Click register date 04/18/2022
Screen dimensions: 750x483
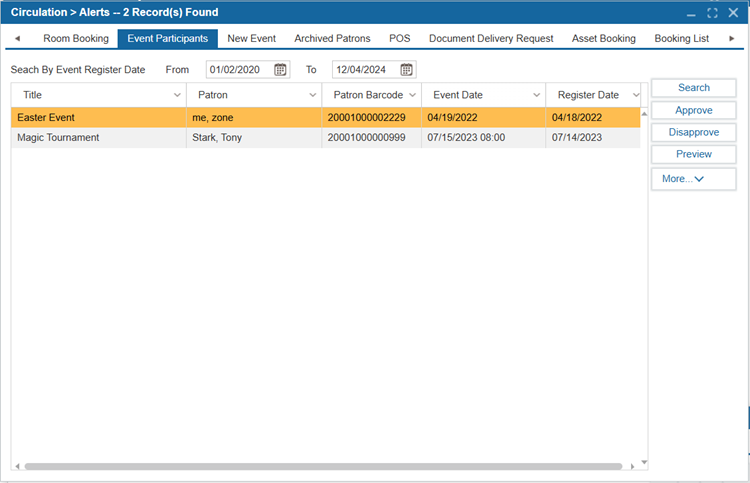click(x=577, y=118)
